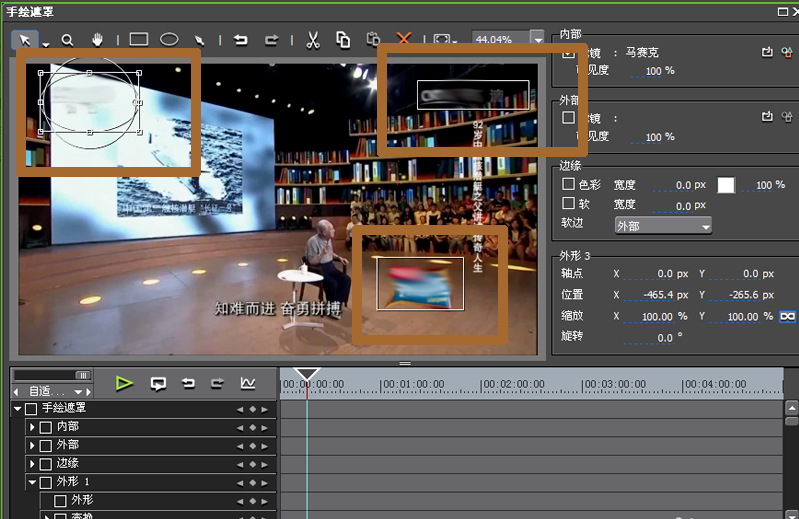Tick the 外部 filter checkbox
799x519 pixels.
[x=569, y=117]
